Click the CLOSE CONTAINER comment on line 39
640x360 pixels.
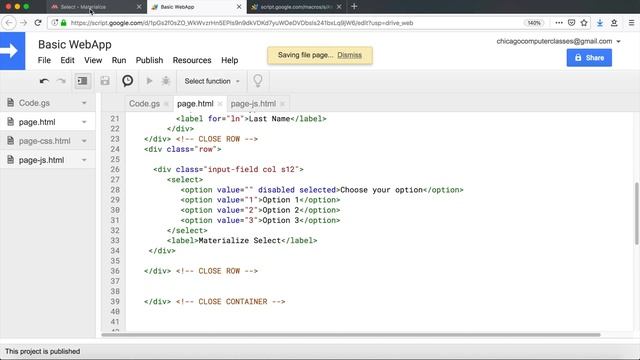pos(231,302)
